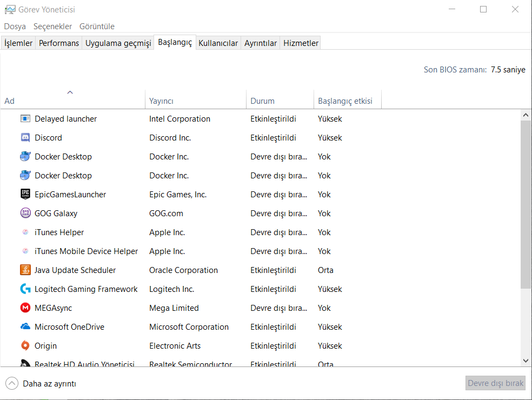532x400 pixels.
Task: Click the Intel Corporation publisher cell
Action: point(180,119)
